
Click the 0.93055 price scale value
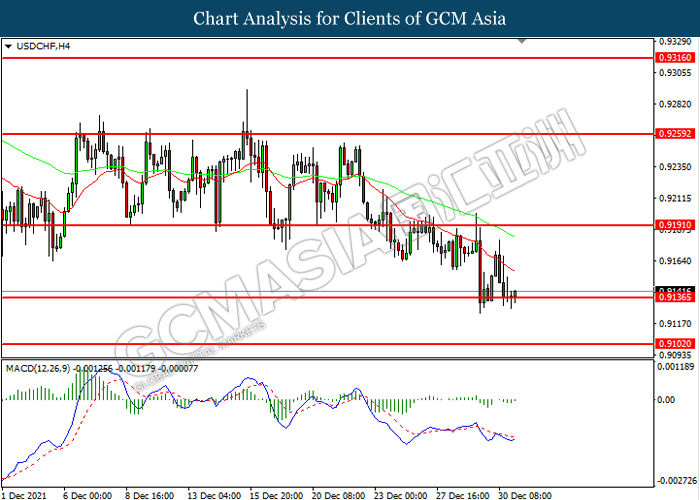coord(675,73)
